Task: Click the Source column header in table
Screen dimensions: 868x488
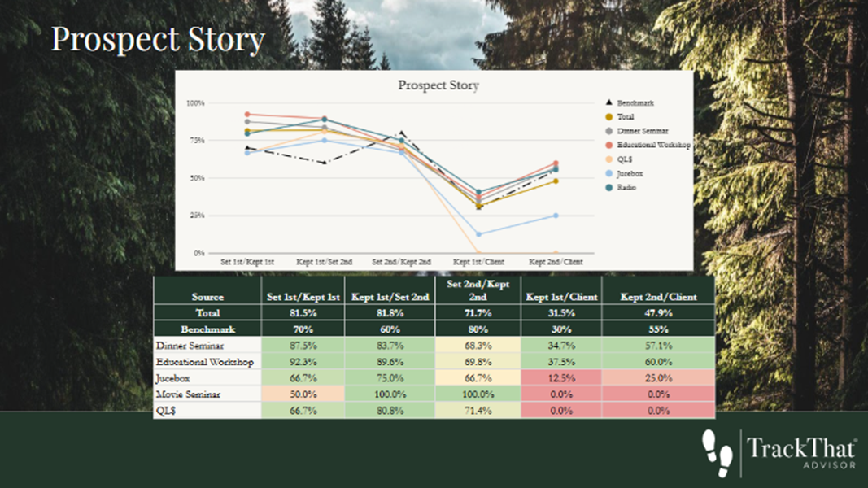Action: [207, 297]
